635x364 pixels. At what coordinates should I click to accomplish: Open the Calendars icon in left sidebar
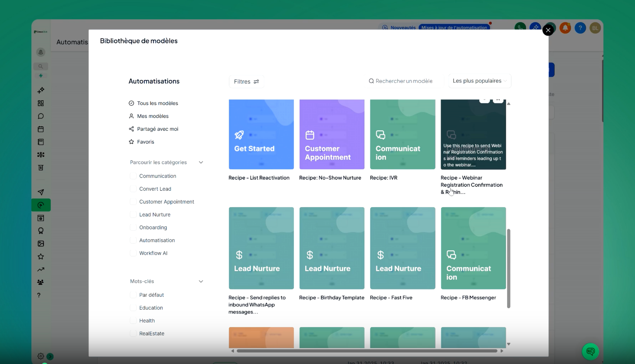click(41, 129)
